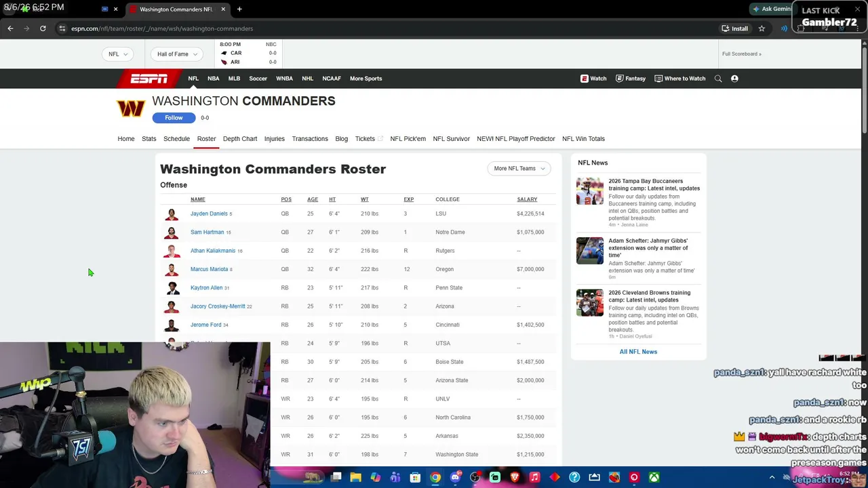
Task: Expand the More Sports menu
Action: 366,79
